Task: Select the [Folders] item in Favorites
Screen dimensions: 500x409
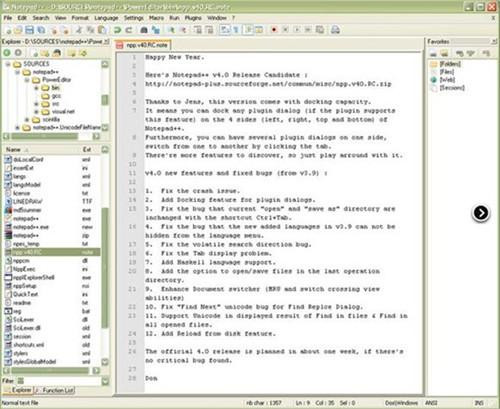Action: coord(450,64)
